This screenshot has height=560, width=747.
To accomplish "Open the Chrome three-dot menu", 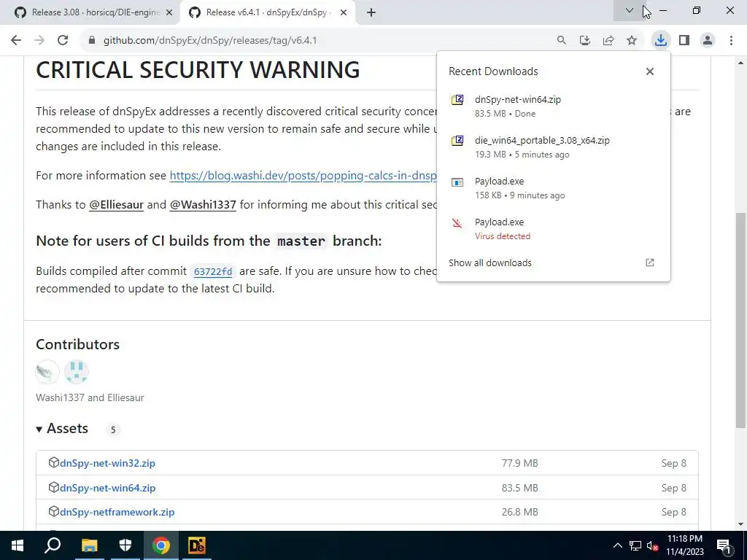I will pos(731,40).
